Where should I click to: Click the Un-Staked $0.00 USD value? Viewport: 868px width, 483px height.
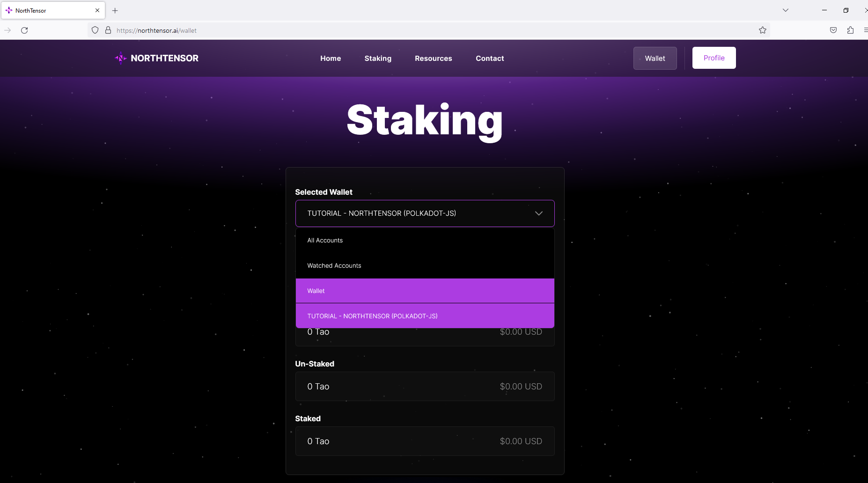pos(521,387)
